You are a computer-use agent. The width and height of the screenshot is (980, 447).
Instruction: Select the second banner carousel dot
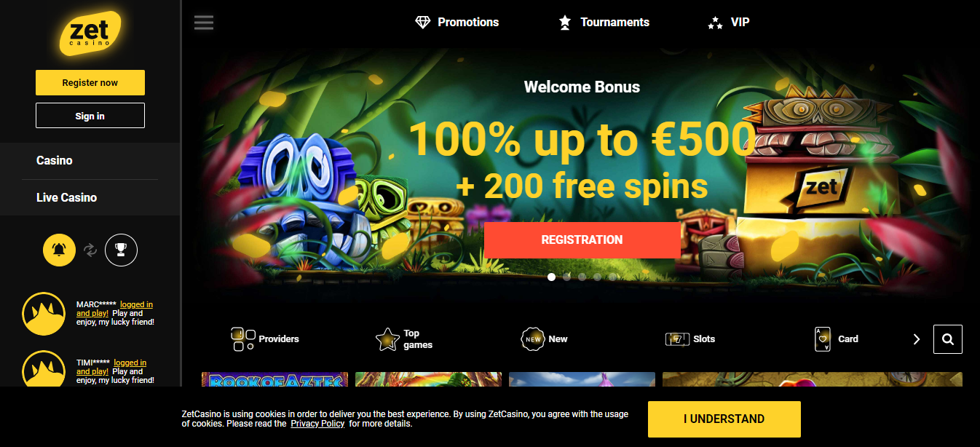coord(566,277)
